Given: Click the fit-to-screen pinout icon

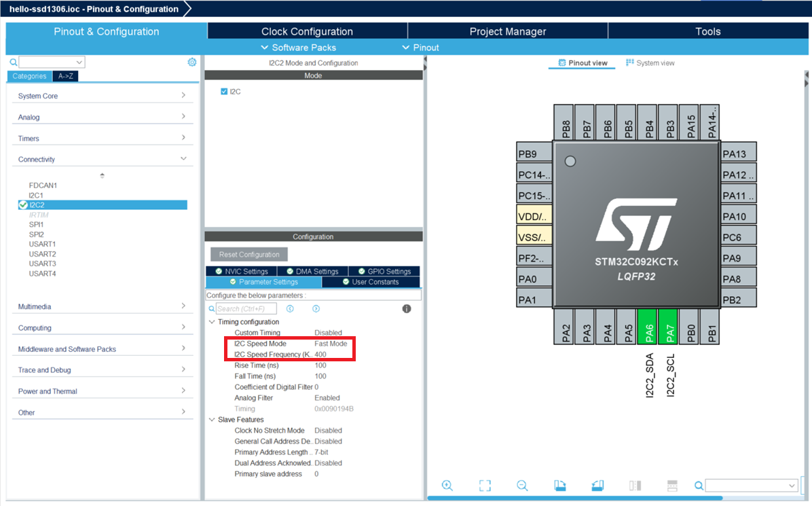Looking at the screenshot, I should (485, 485).
